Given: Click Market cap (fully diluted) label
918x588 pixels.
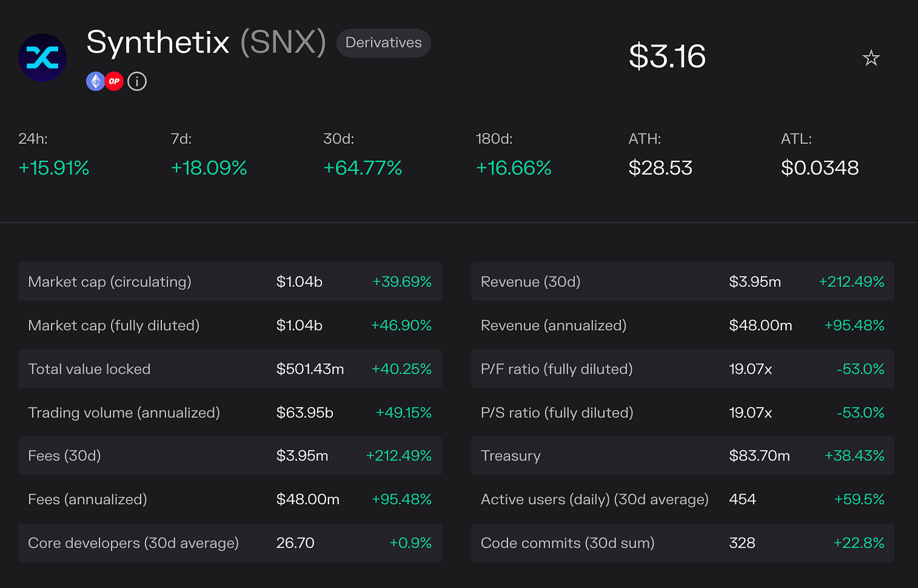Looking at the screenshot, I should (x=113, y=325).
